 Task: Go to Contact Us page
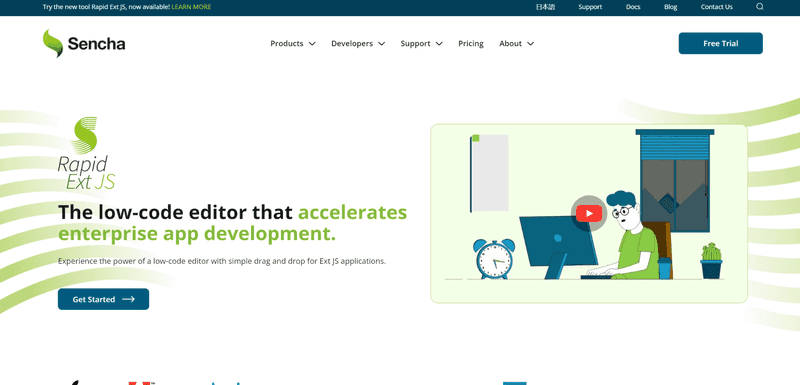(x=716, y=7)
